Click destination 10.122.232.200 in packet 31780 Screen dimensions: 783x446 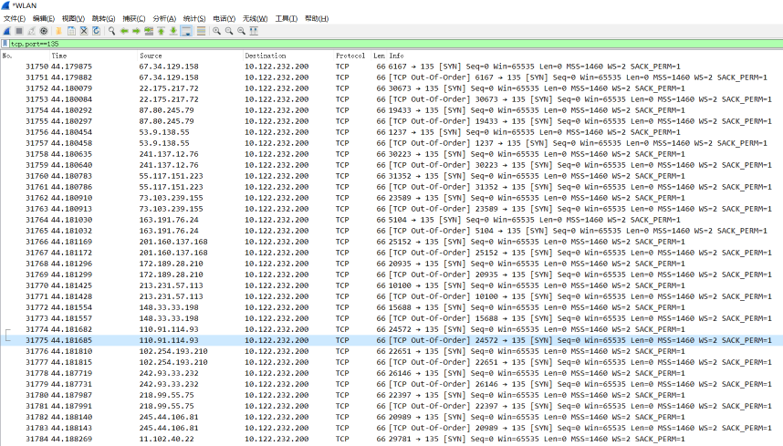tap(277, 396)
